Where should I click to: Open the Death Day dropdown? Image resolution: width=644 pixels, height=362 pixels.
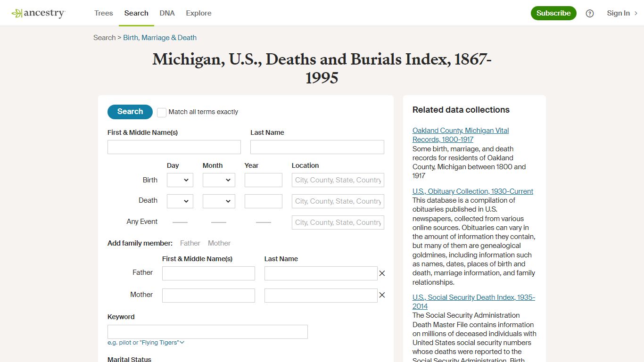[180, 201]
